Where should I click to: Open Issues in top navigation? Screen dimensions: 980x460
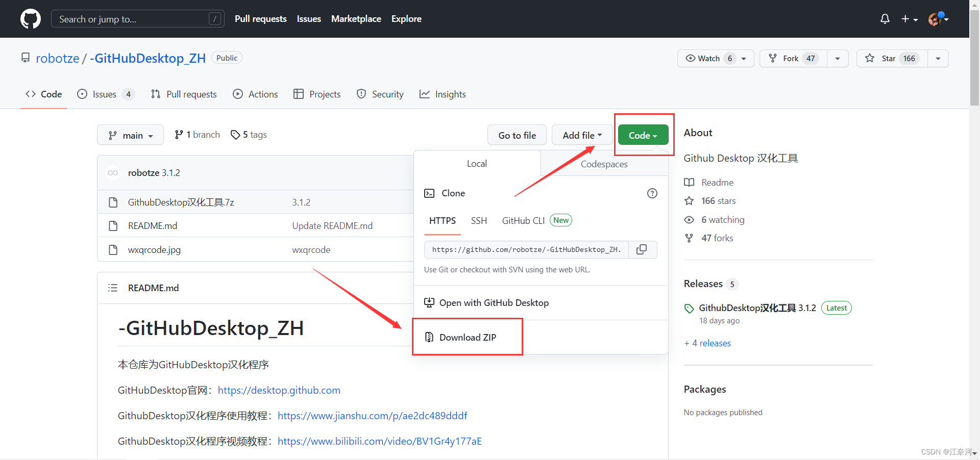pyautogui.click(x=309, y=19)
